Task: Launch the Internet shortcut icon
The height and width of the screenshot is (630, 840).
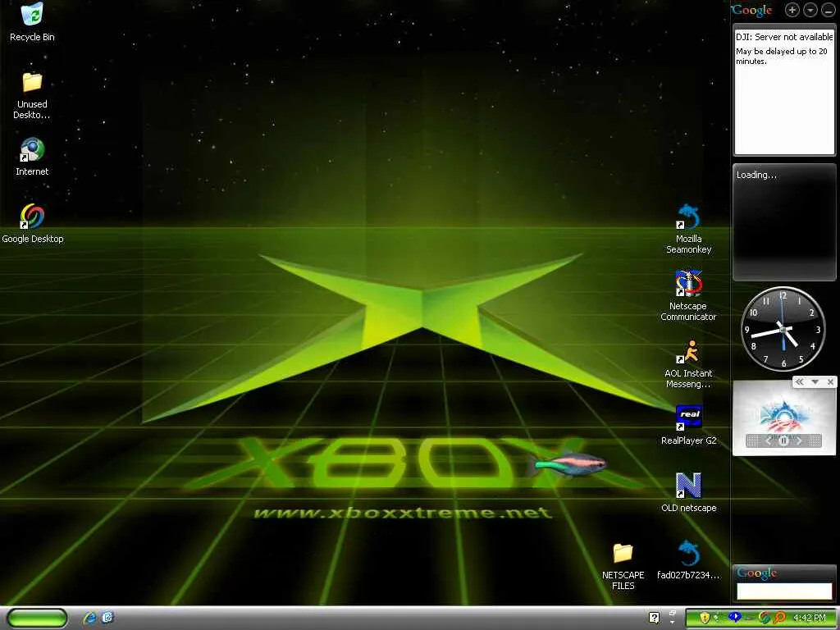Action: [x=32, y=149]
